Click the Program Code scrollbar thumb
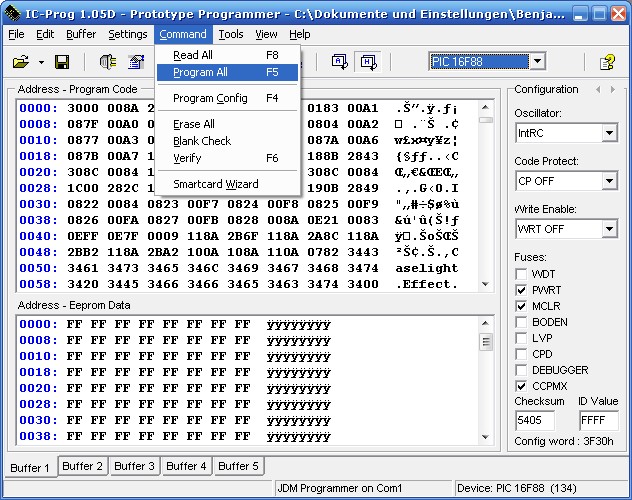This screenshot has width=632, height=500. click(486, 120)
